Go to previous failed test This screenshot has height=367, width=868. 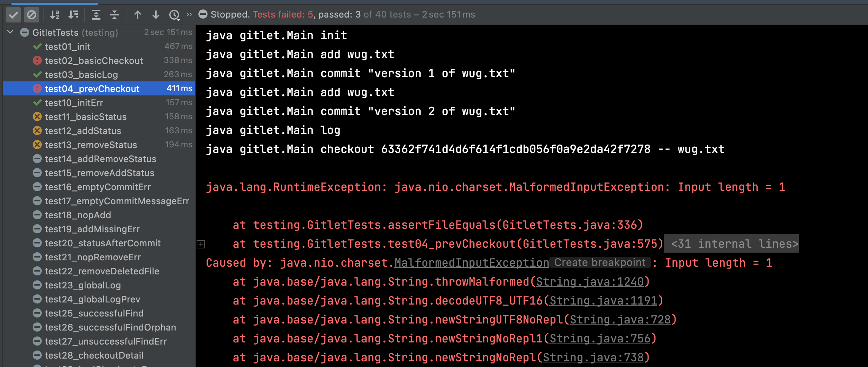point(138,15)
